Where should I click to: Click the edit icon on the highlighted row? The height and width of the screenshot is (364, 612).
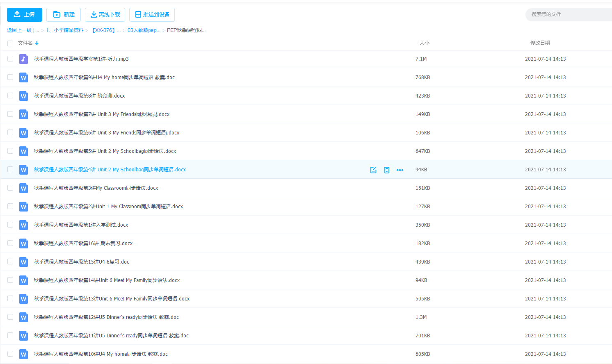tap(373, 170)
